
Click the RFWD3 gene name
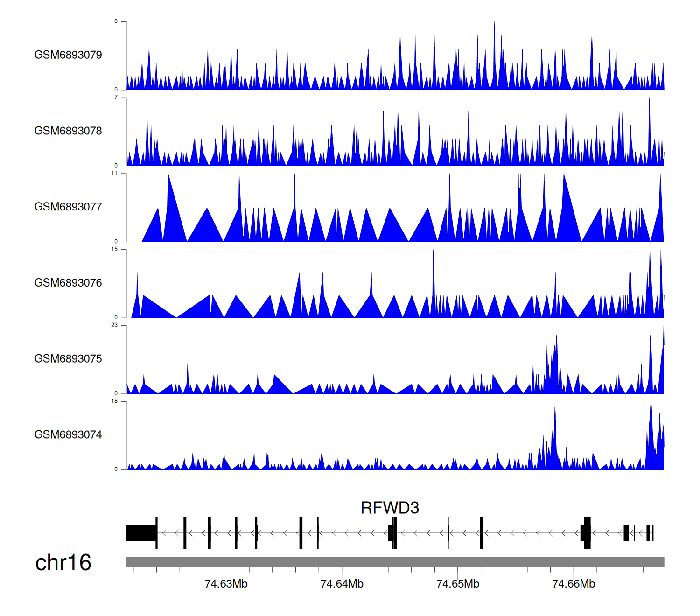[390, 508]
